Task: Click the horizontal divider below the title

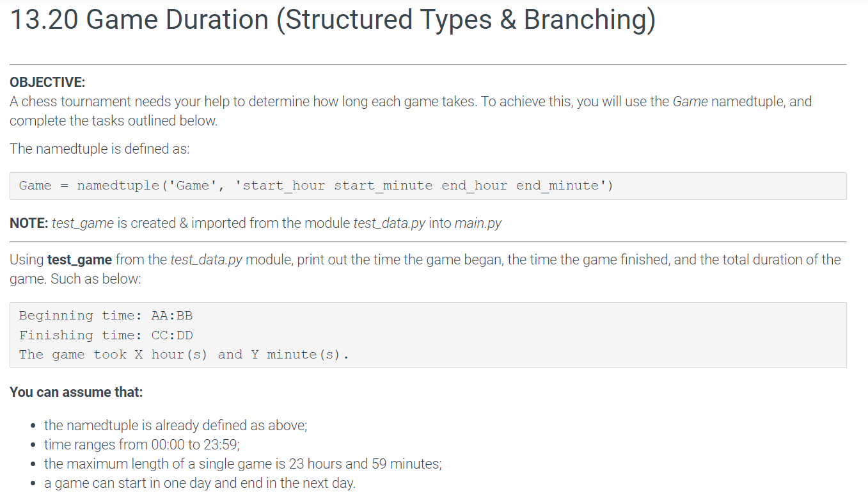Action: click(434, 63)
